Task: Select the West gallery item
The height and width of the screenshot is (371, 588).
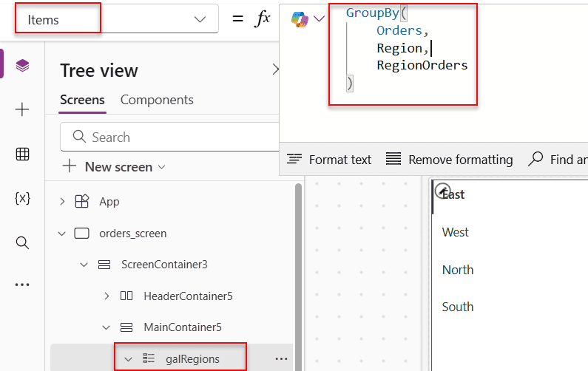Action: click(x=456, y=232)
